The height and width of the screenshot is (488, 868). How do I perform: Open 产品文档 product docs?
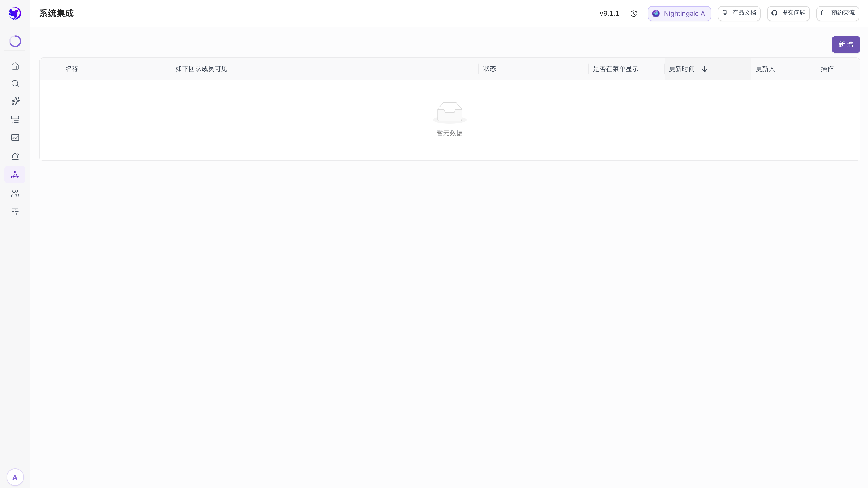[x=739, y=14]
